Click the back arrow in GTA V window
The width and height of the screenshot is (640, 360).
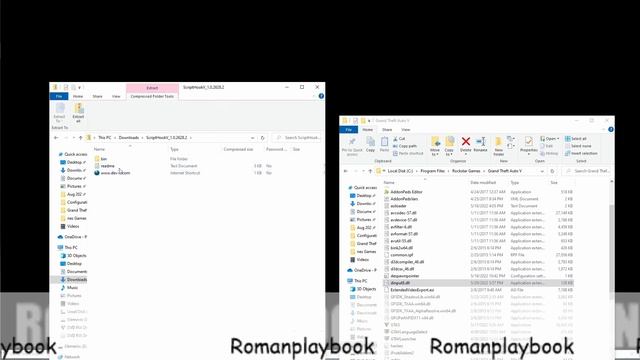(346, 171)
